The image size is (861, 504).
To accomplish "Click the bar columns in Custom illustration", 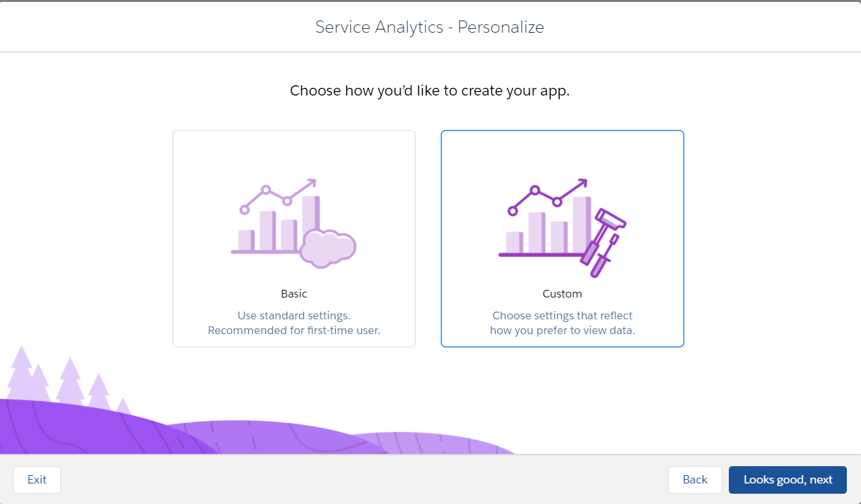I will tap(549, 225).
